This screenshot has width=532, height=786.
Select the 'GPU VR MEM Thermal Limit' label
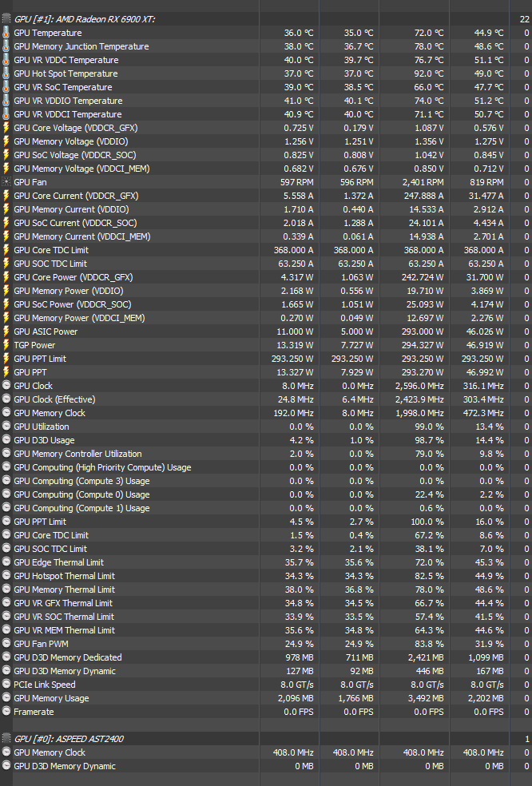pyautogui.click(x=64, y=629)
